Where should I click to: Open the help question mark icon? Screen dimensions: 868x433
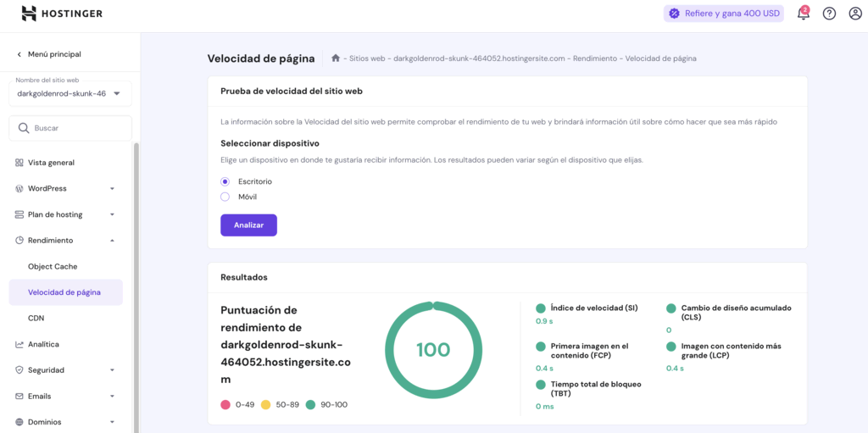pyautogui.click(x=829, y=14)
